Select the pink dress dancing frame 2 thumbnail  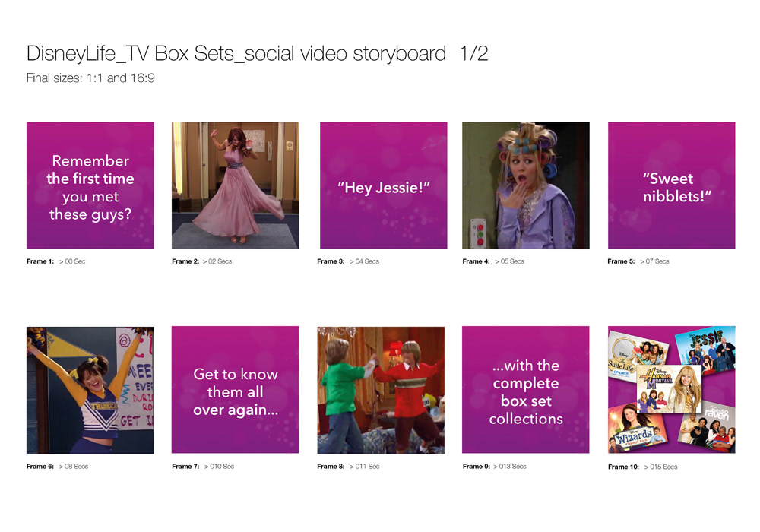click(235, 185)
